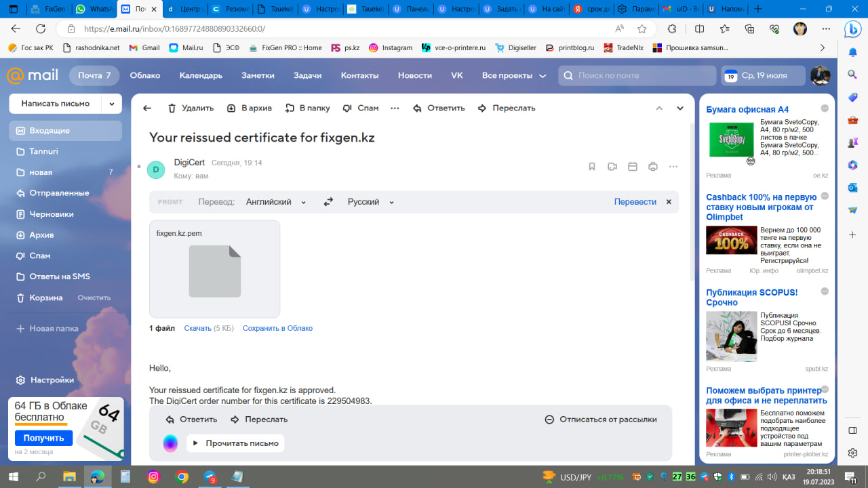Screen dimensions: 868x488
Task: Open Календарь in top navigation
Action: click(x=201, y=75)
